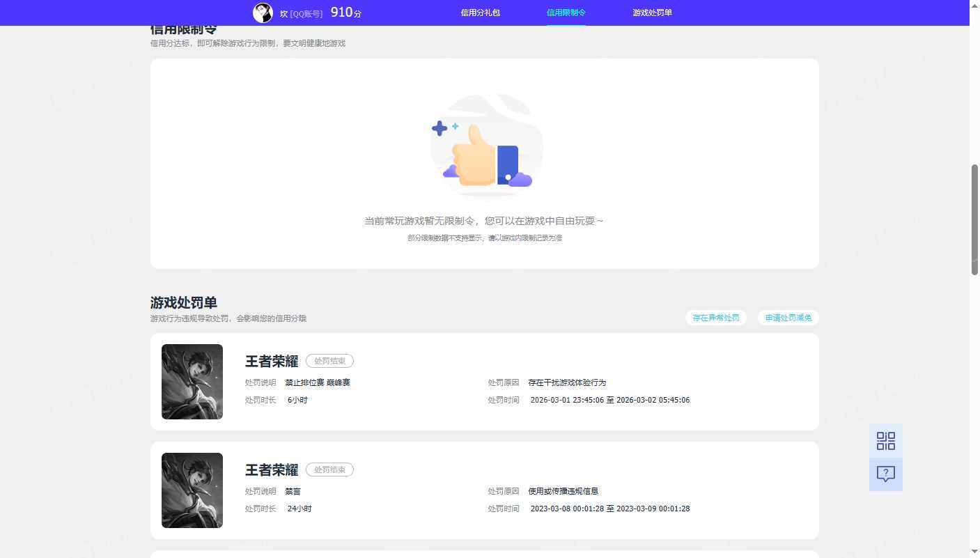The width and height of the screenshot is (980, 558).
Task: Click the 处罚结束 badge on the 6小时 card
Action: (329, 361)
